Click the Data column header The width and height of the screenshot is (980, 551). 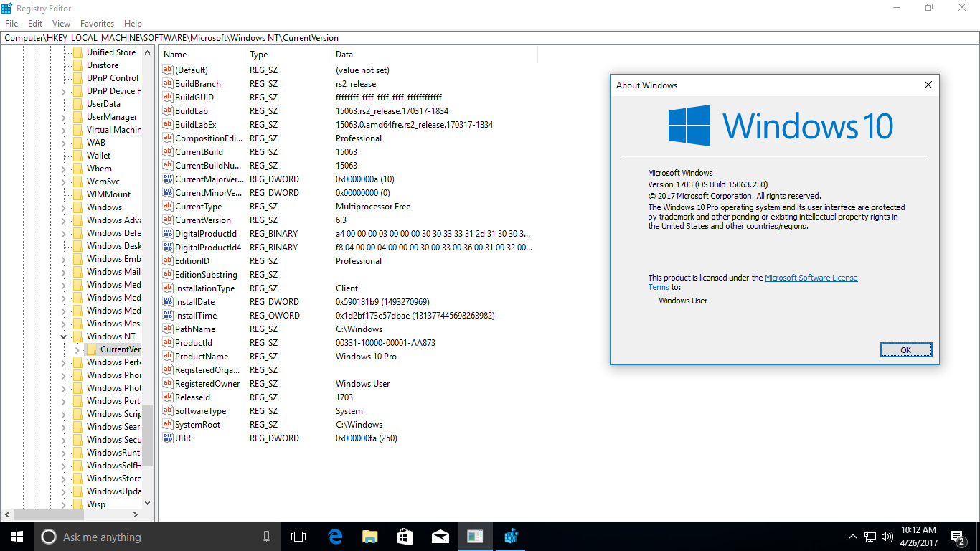coord(435,55)
